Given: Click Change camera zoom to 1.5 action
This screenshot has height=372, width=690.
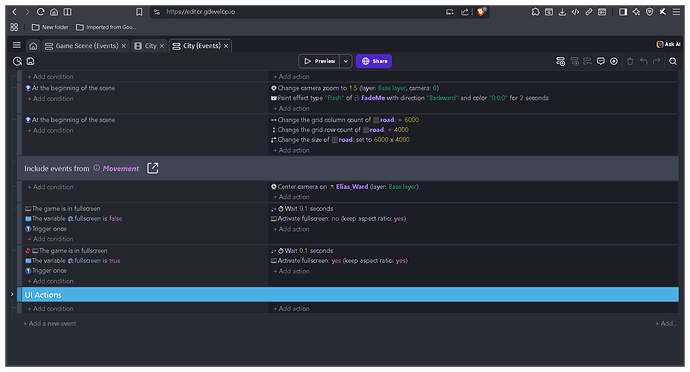Looking at the screenshot, I should [x=355, y=88].
